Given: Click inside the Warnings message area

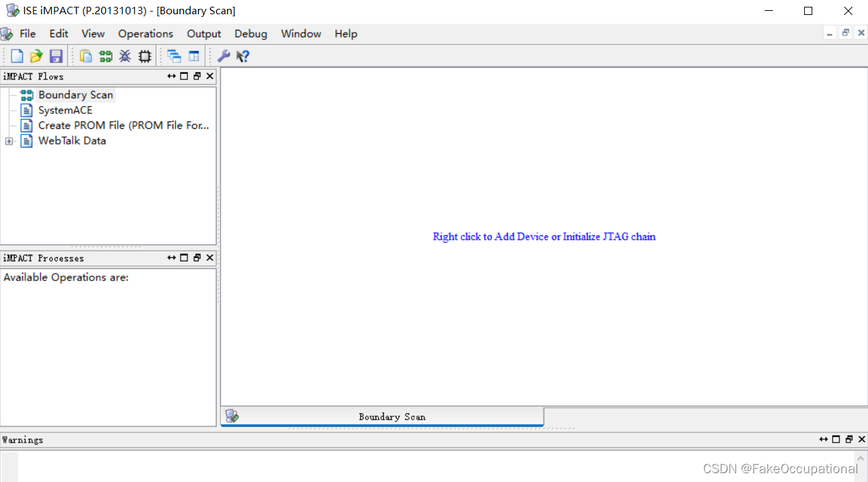Looking at the screenshot, I should (435, 466).
